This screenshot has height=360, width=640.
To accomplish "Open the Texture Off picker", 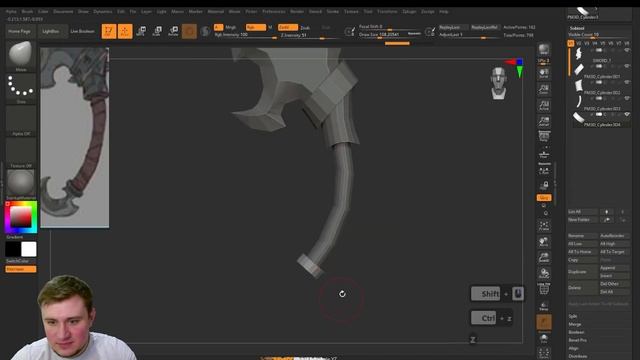I will [x=20, y=152].
